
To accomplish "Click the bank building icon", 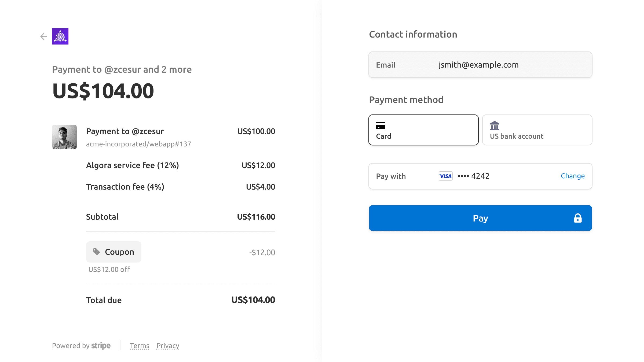I will click(495, 125).
